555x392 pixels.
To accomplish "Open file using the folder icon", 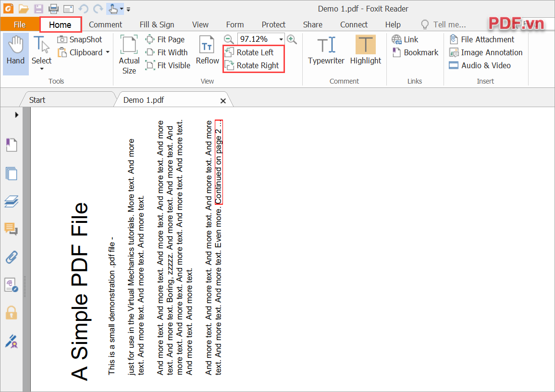I will coord(24,9).
